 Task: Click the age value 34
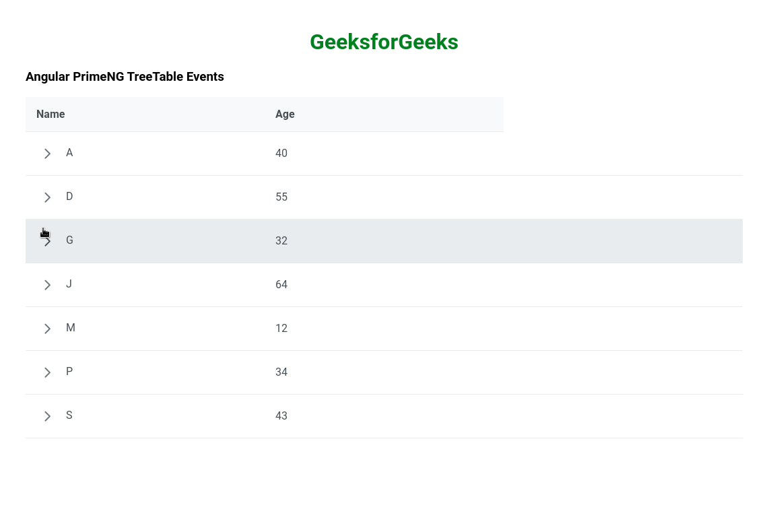point(281,372)
